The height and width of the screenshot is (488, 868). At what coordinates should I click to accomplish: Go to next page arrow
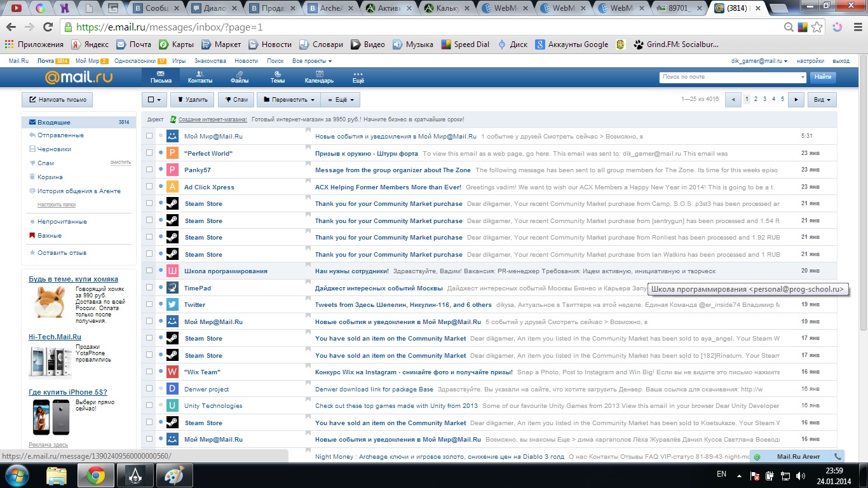point(796,100)
